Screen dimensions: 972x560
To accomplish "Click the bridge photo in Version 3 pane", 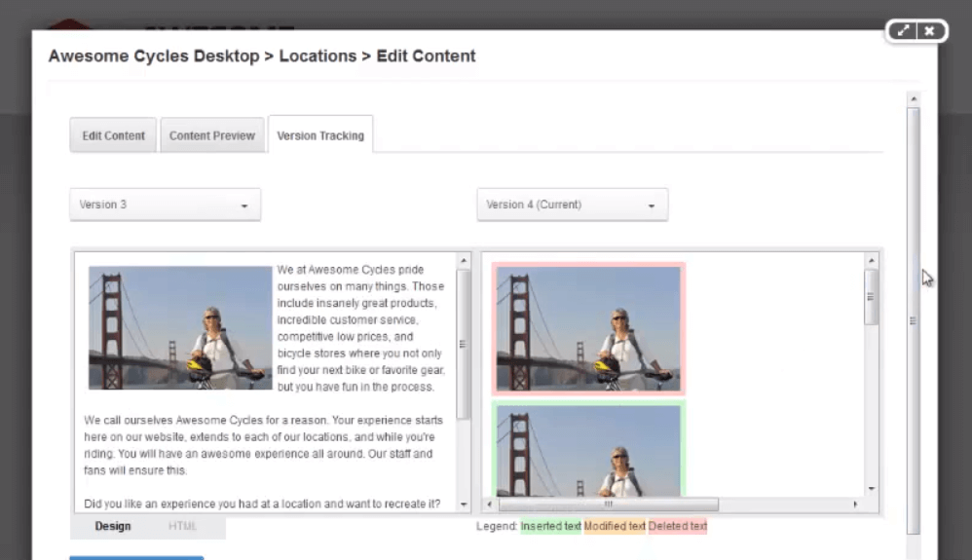I will coord(180,327).
